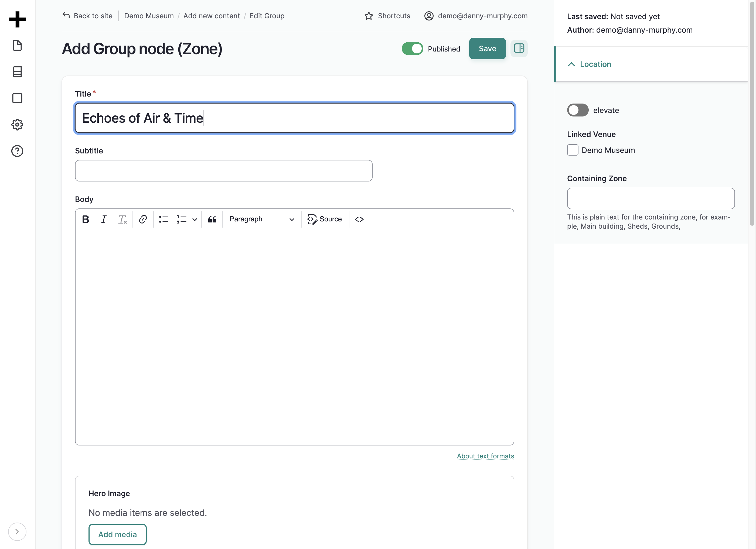Go Back to site
The image size is (756, 549).
pos(87,16)
